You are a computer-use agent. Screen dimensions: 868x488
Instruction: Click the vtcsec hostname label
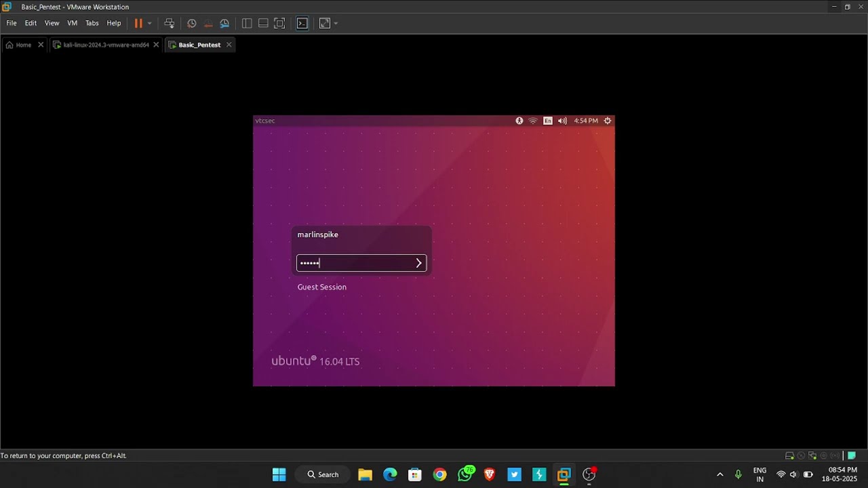(x=265, y=121)
